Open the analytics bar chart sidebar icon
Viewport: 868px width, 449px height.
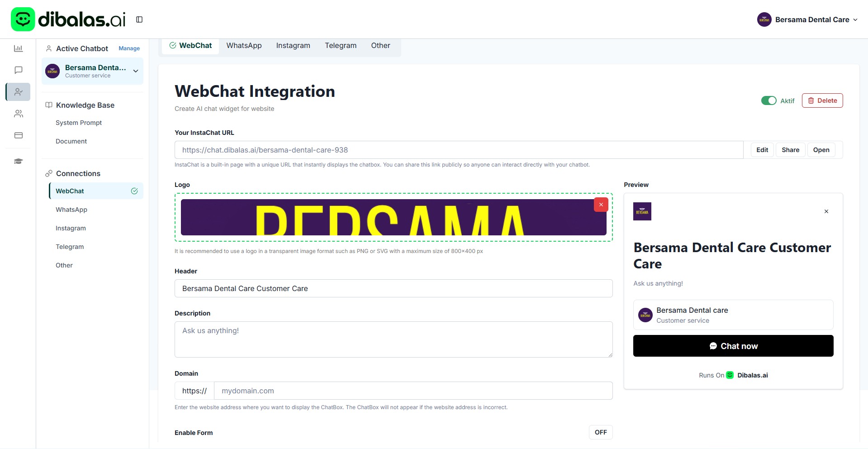coord(18,48)
